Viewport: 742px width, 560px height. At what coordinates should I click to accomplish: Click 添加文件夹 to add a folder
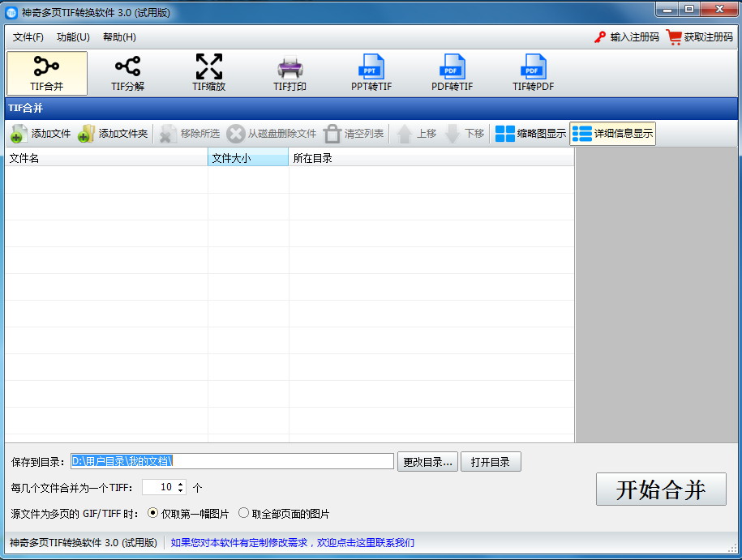click(113, 134)
